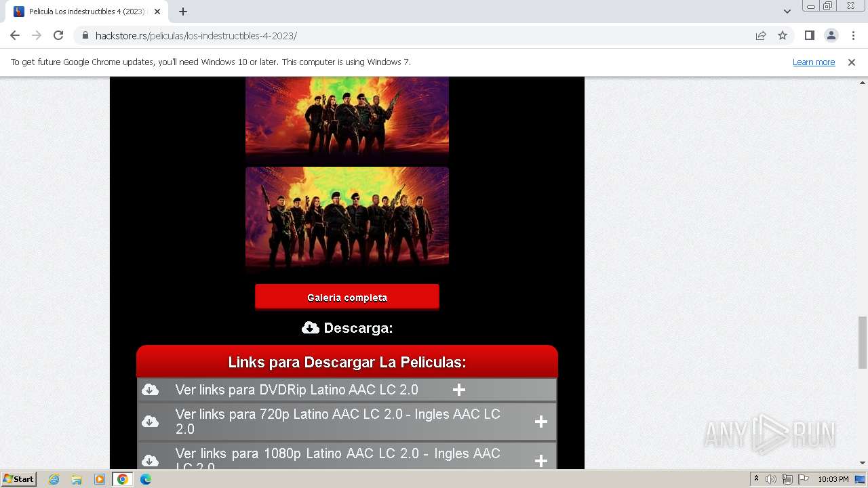Open the network tray icon

tap(787, 479)
